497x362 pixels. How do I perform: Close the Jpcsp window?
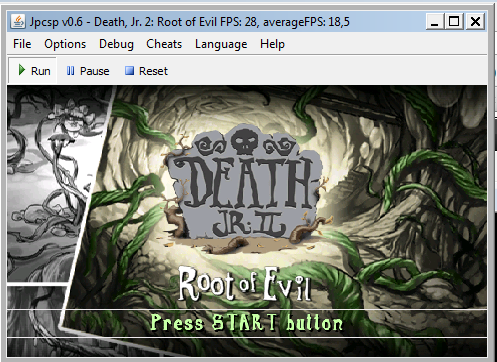475,22
